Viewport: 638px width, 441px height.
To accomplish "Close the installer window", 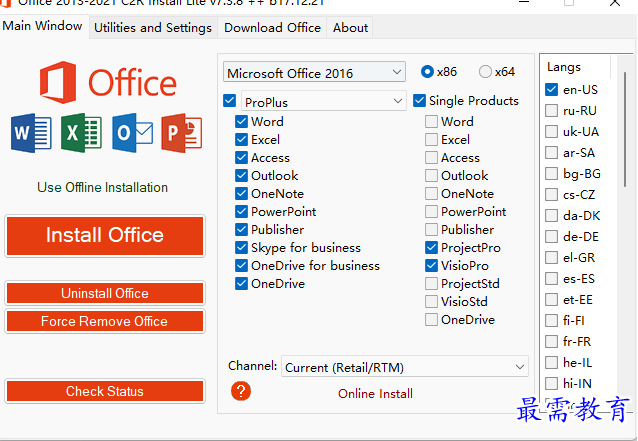I will pos(615,3).
